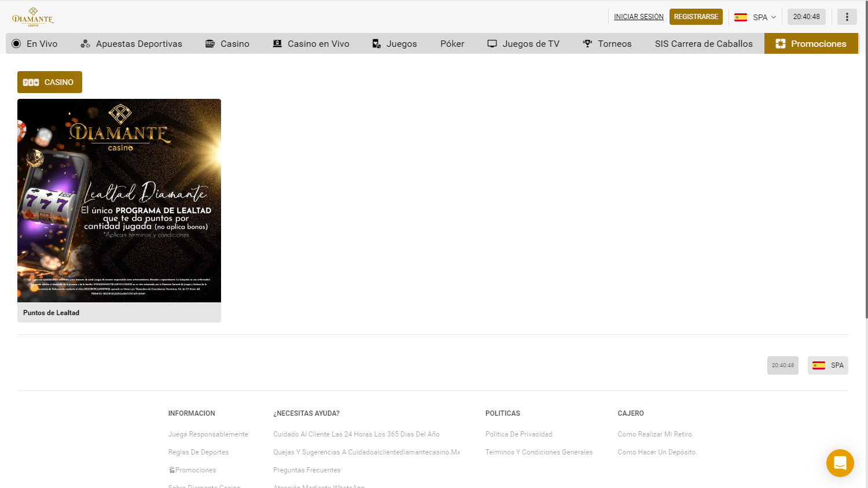The height and width of the screenshot is (488, 868).
Task: Click the header clock showing 20:40:48
Action: pos(807,17)
